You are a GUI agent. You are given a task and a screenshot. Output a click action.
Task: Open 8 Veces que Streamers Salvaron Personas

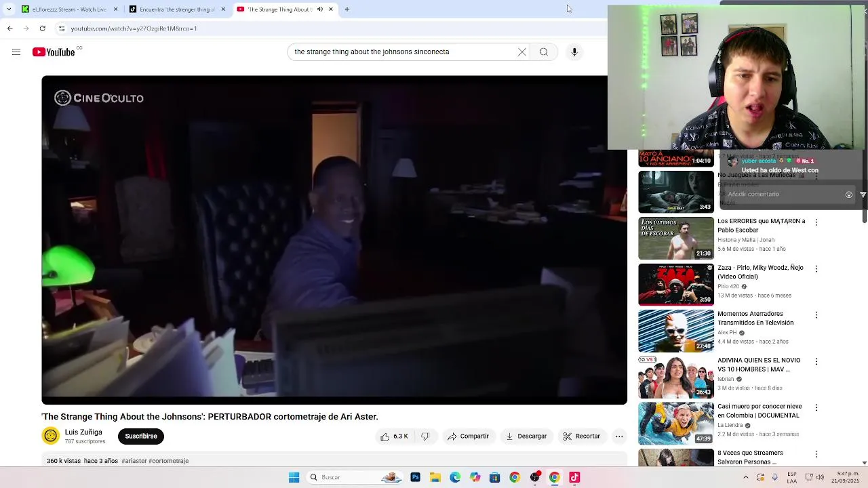tap(750, 457)
